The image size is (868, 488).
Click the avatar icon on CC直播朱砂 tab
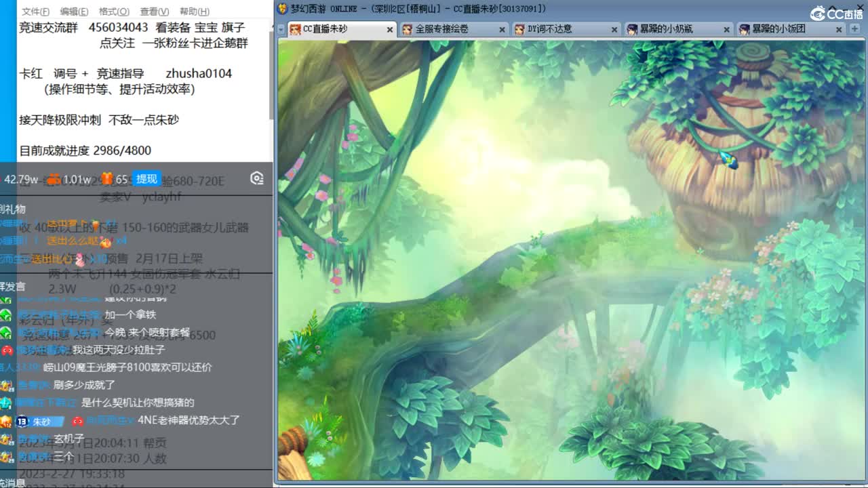click(295, 29)
